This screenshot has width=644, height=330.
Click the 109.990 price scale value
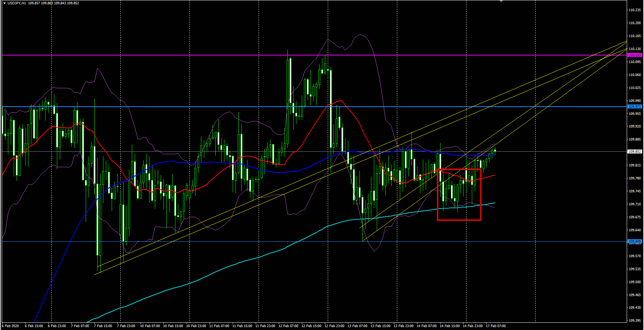635,101
